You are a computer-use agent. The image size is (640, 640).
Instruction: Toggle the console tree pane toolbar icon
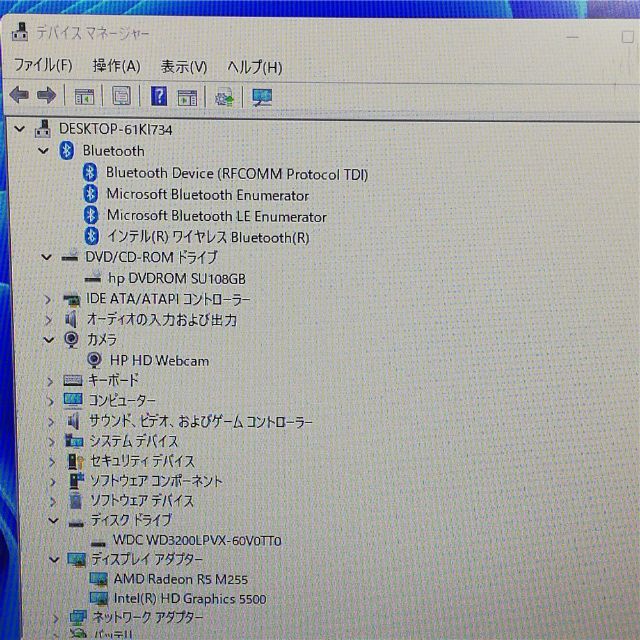coord(84,97)
